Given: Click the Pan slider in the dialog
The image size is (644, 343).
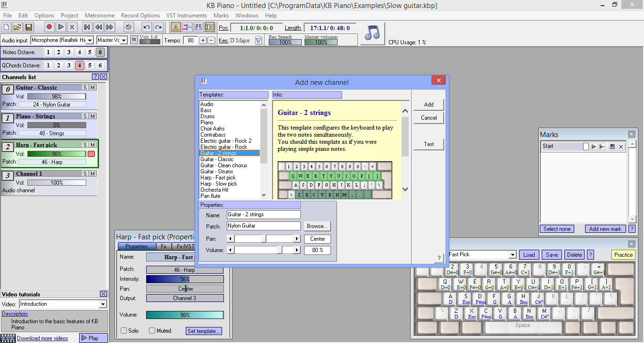Looking at the screenshot, I should (x=264, y=239).
